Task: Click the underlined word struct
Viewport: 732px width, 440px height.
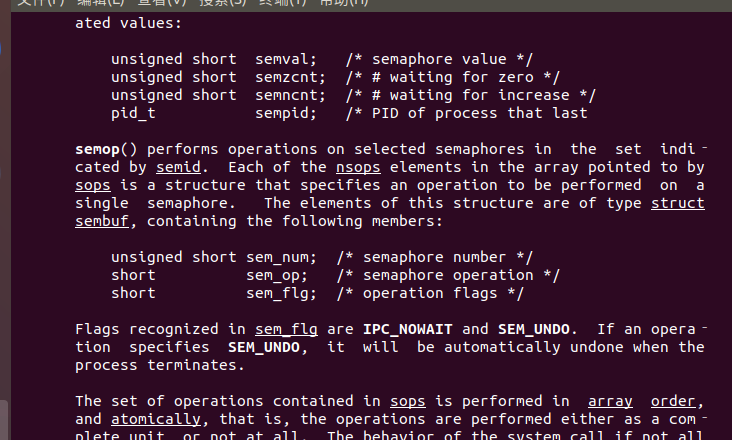Action: pyautogui.click(x=677, y=203)
